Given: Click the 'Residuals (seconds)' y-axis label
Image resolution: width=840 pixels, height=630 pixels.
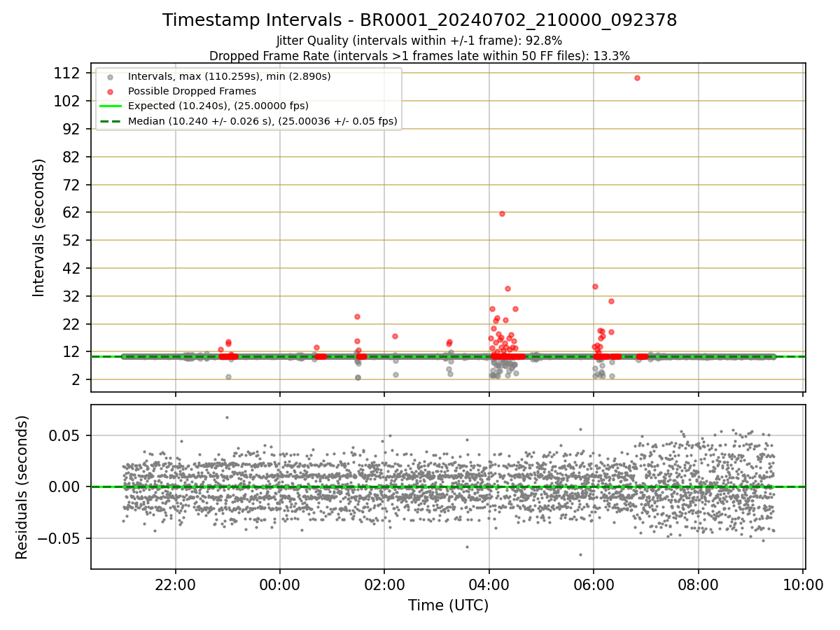Looking at the screenshot, I should click(22, 487).
